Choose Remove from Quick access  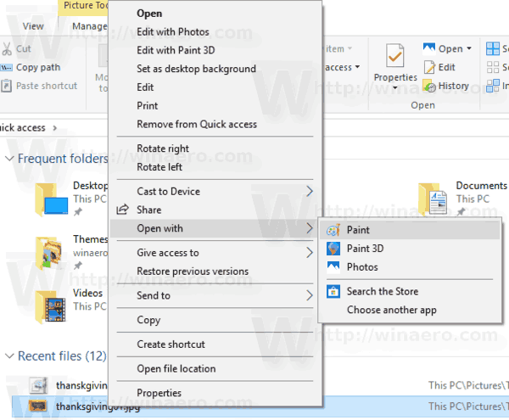(215, 125)
